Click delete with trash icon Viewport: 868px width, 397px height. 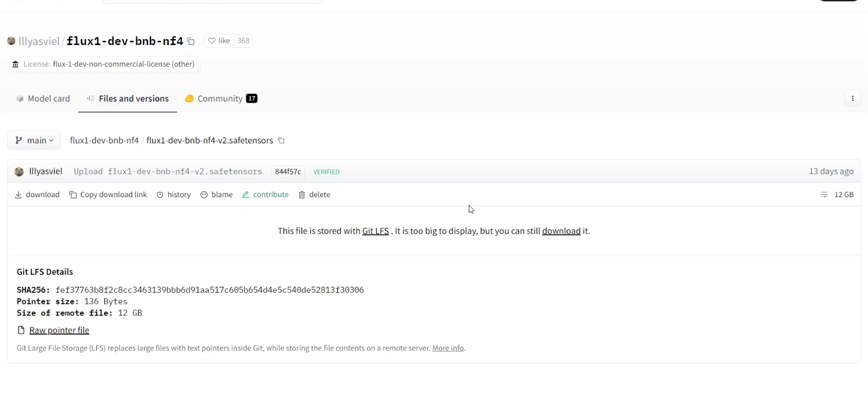[x=315, y=194]
